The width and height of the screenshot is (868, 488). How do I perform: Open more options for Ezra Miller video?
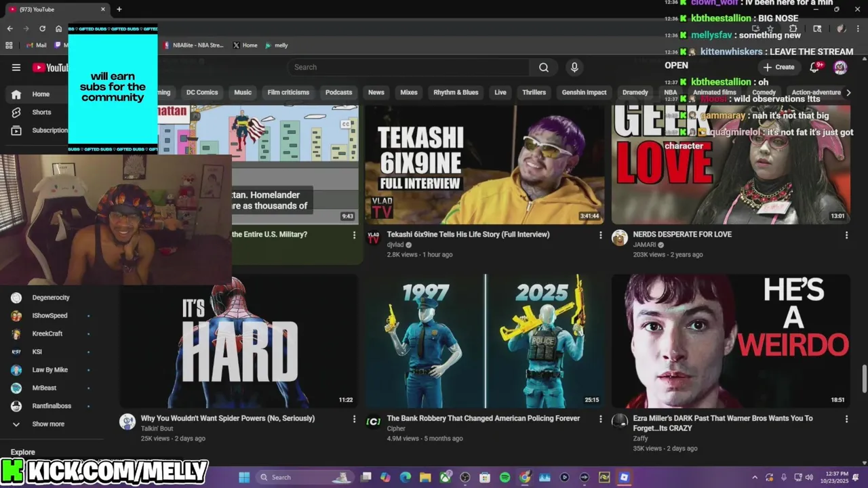tap(846, 419)
